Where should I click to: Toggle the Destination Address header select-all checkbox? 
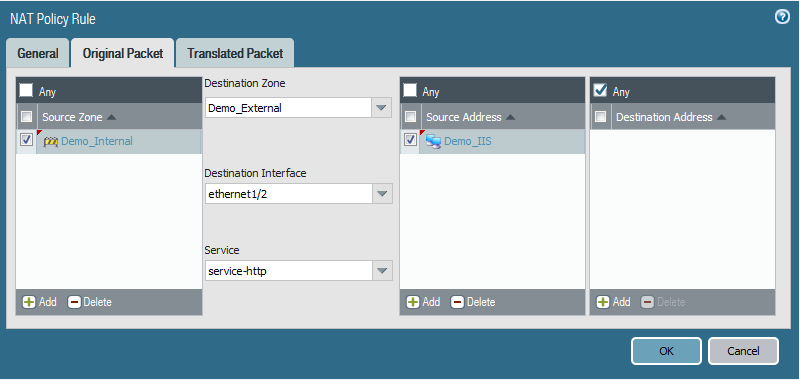601,117
